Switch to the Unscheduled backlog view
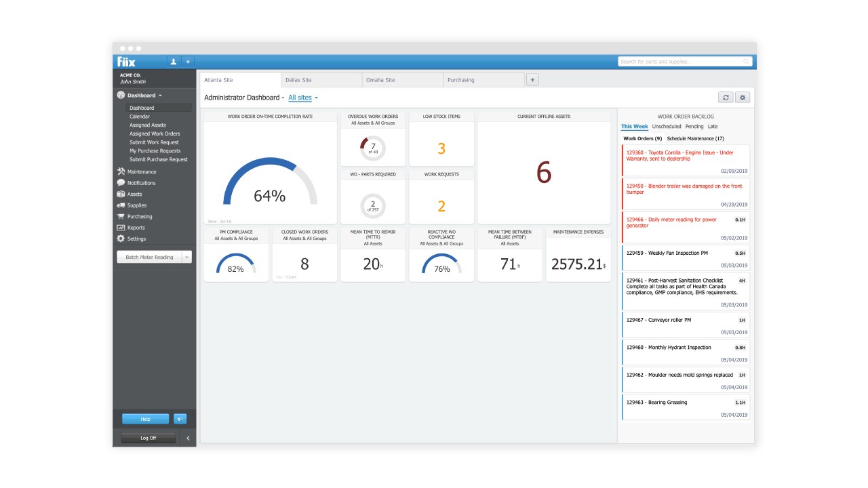868x488 pixels. (665, 126)
